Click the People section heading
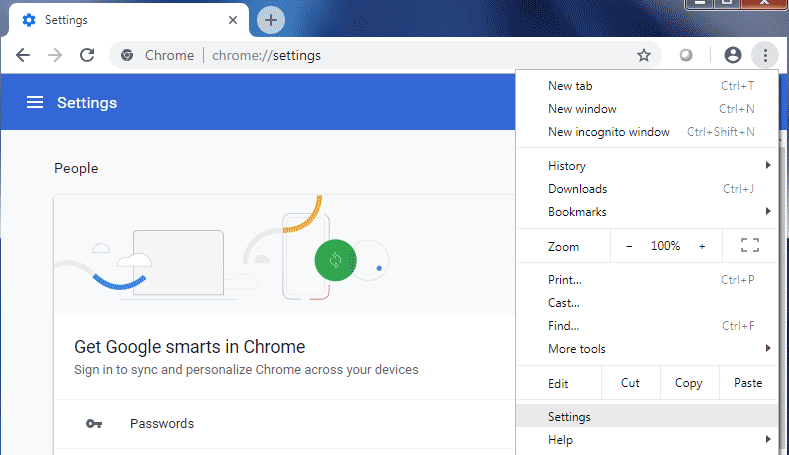The width and height of the screenshot is (789, 455). 76,169
